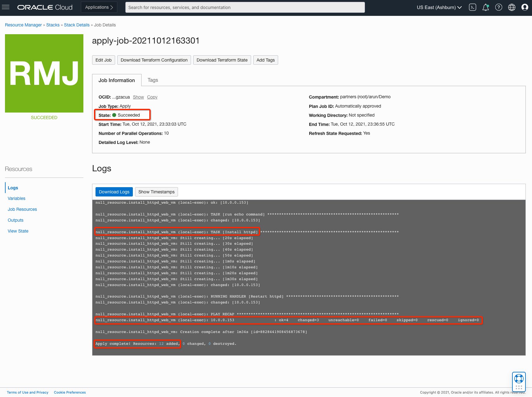The height and width of the screenshot is (397, 532).
Task: Select Logs in Resources sidebar
Action: coord(13,188)
